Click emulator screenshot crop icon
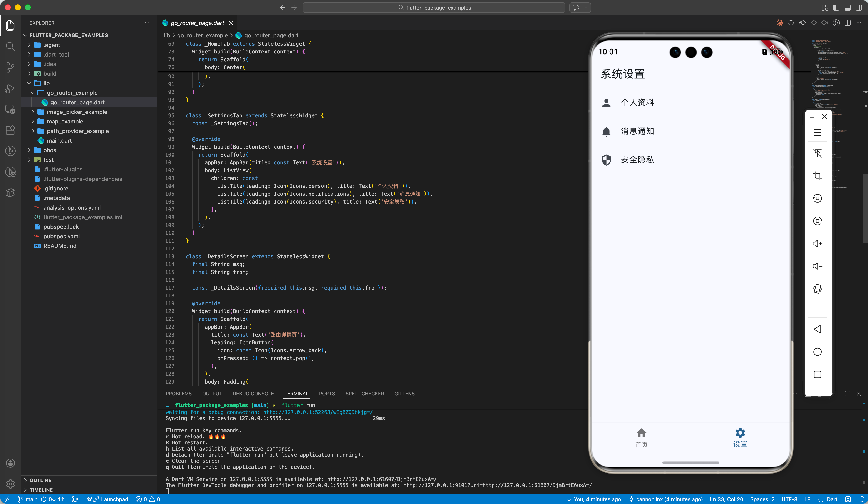Screen dimensions: 868x504 (817, 176)
